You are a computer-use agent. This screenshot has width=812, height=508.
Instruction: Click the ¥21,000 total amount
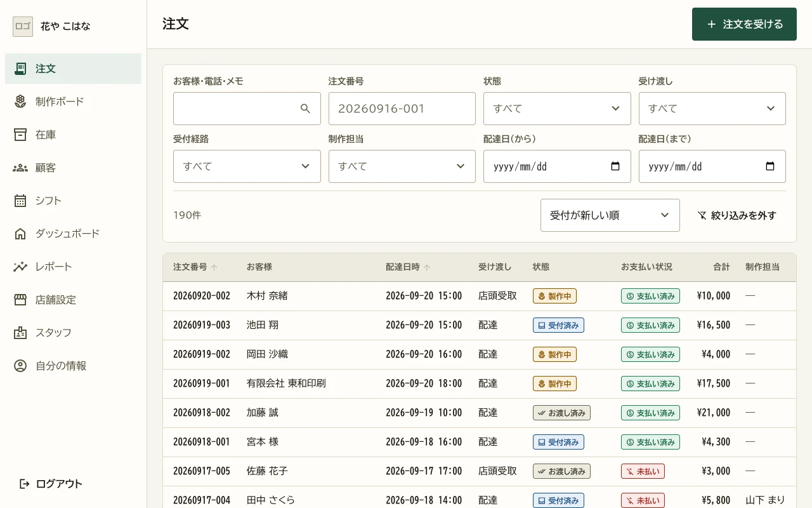714,413
